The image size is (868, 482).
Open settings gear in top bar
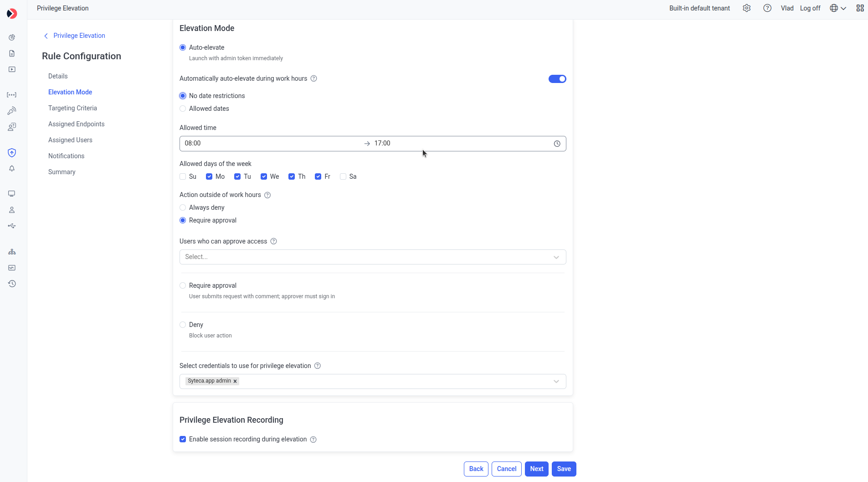tap(746, 8)
